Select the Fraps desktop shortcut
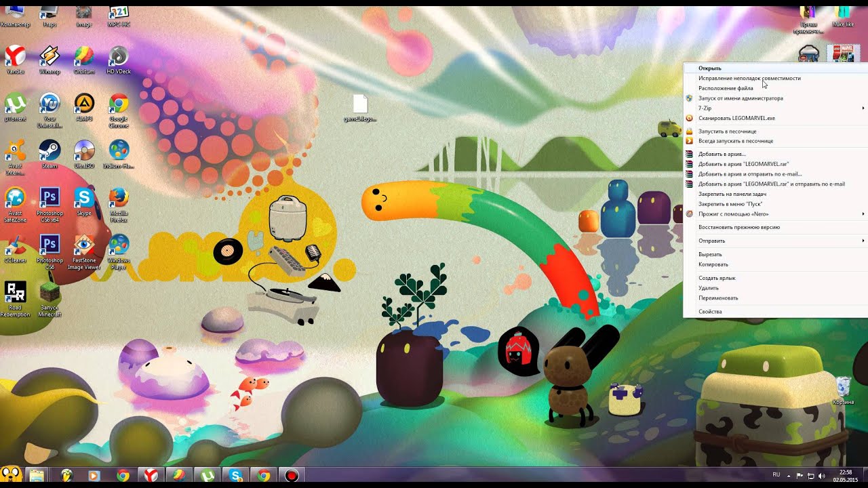 (x=50, y=16)
